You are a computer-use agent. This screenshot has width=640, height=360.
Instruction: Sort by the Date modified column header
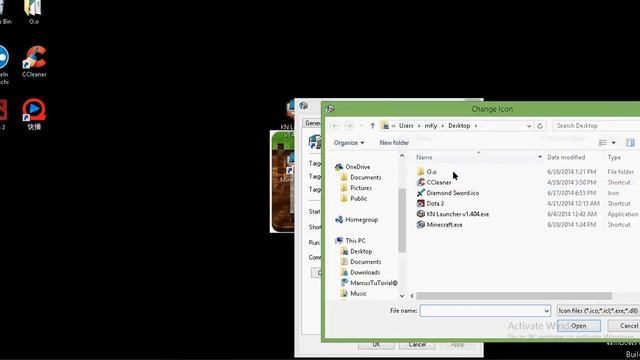click(566, 157)
